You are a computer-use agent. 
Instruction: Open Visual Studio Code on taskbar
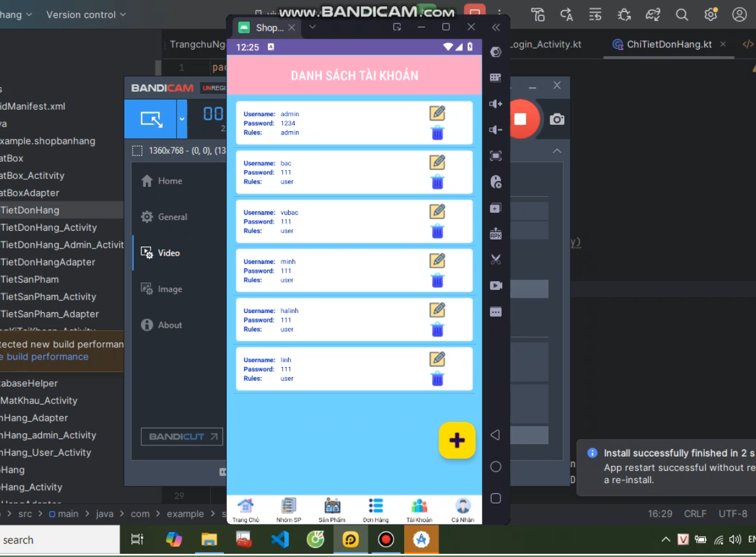coord(280,540)
